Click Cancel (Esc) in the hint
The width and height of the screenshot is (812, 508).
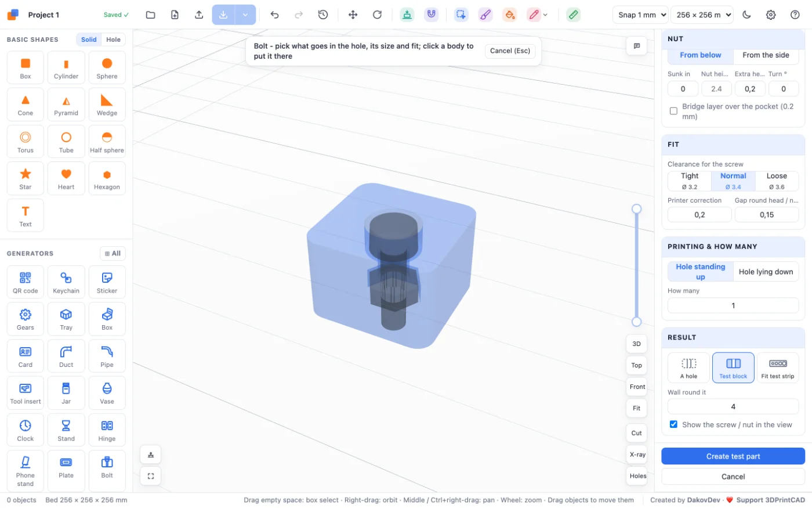(x=510, y=51)
